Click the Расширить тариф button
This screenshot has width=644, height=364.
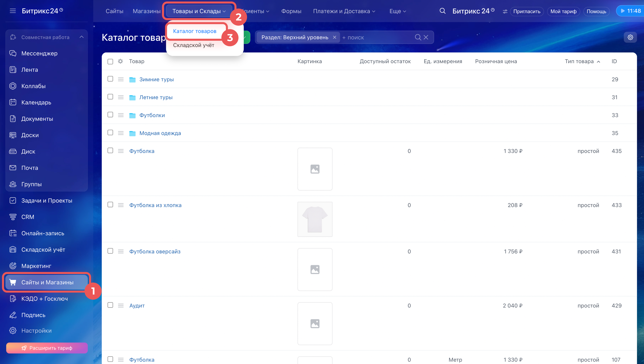[47, 348]
